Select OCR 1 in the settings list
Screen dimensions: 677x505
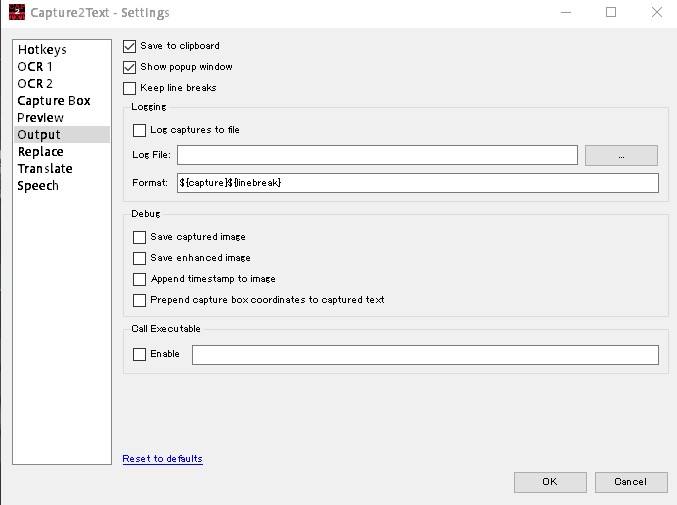(x=62, y=67)
